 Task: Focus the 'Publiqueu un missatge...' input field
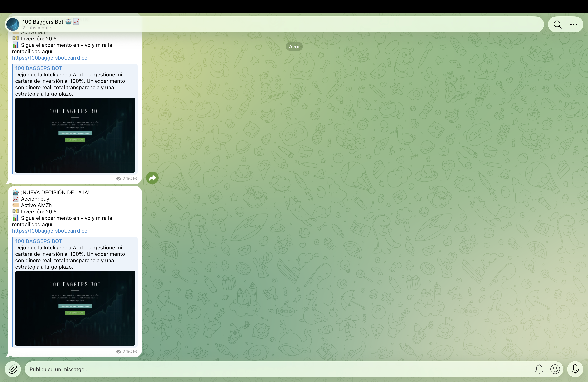coord(279,369)
